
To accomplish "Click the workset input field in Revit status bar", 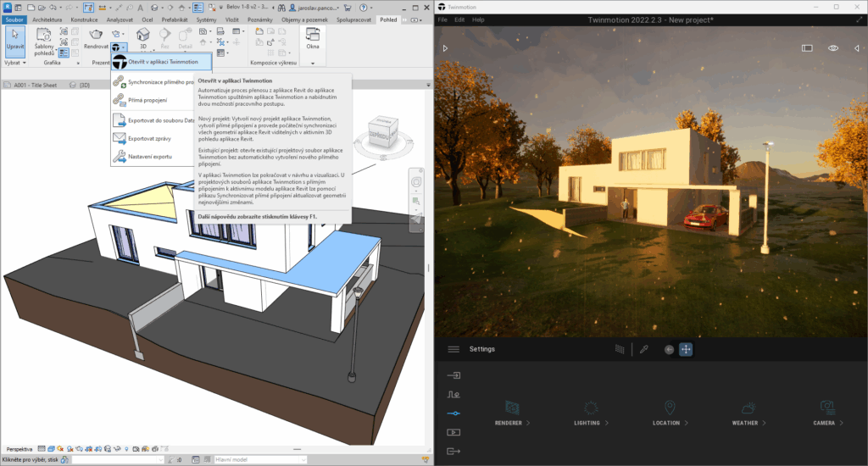I will point(117,459).
